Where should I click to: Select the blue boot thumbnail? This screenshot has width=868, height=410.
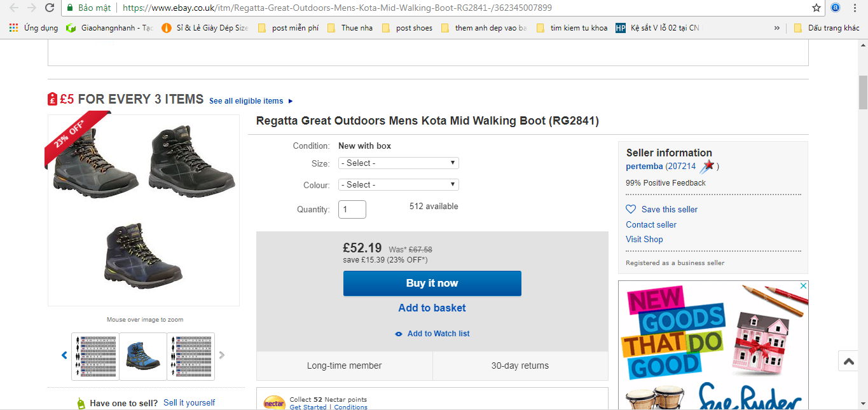143,356
